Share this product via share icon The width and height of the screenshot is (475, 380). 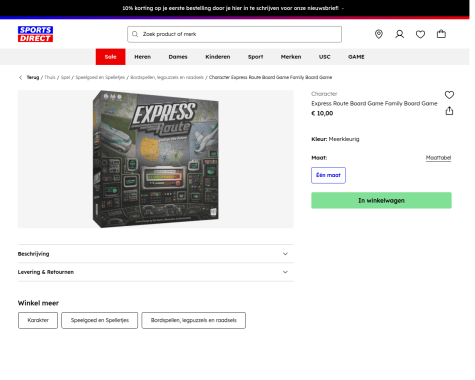point(449,111)
